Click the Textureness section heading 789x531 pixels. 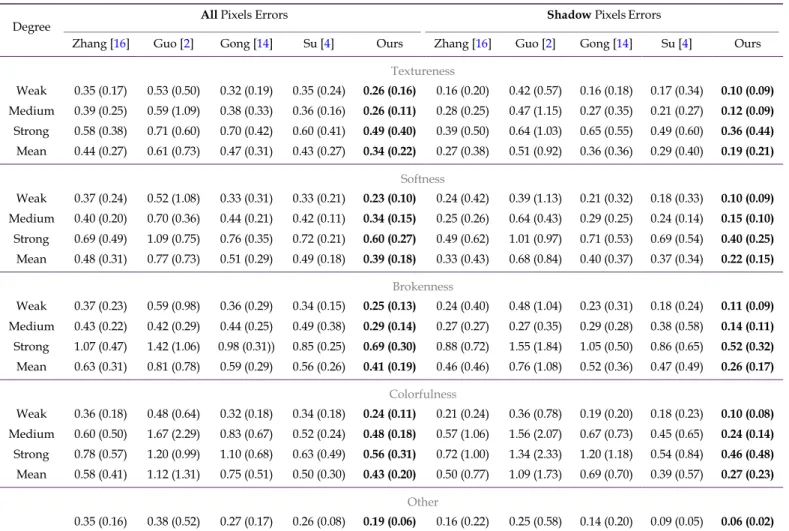coord(423,71)
